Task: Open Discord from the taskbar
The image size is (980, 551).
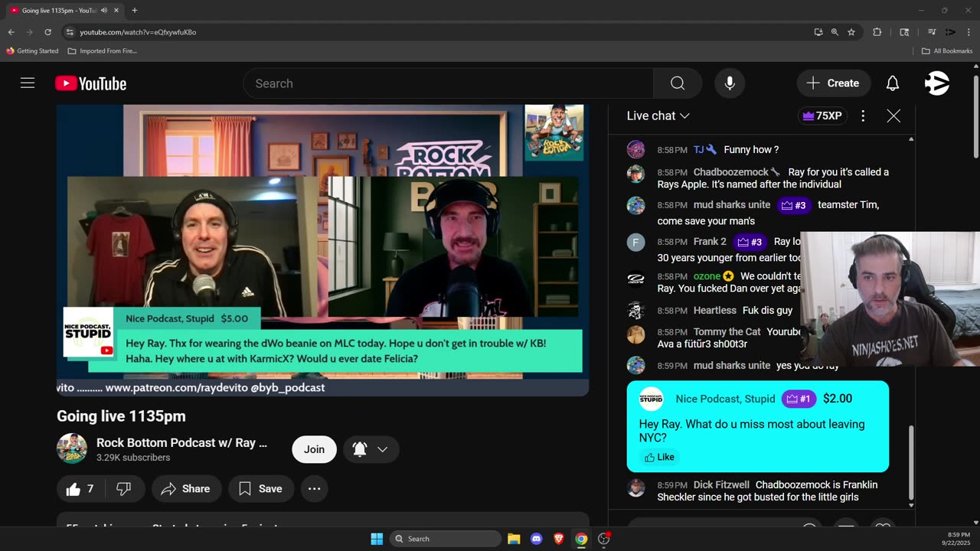Action: [536, 539]
